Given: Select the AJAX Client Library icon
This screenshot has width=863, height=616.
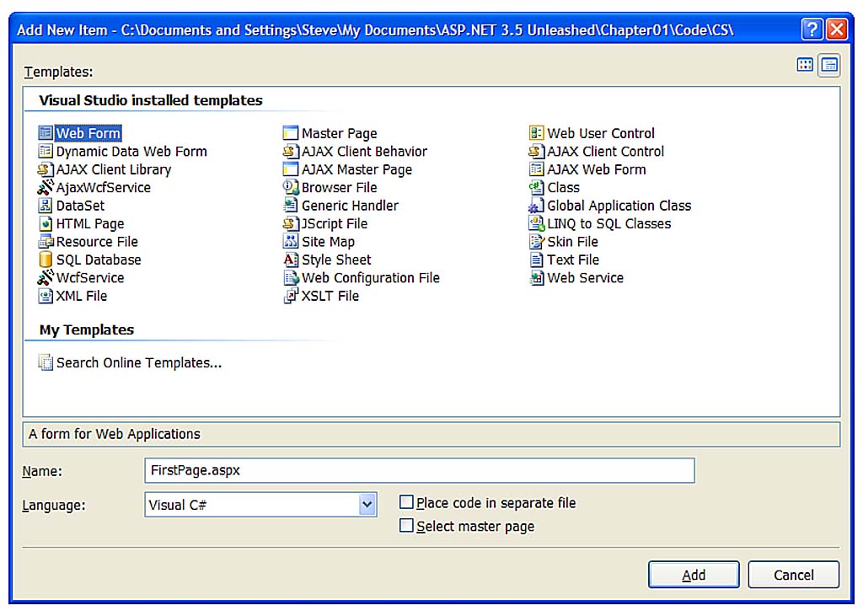Looking at the screenshot, I should coord(46,169).
